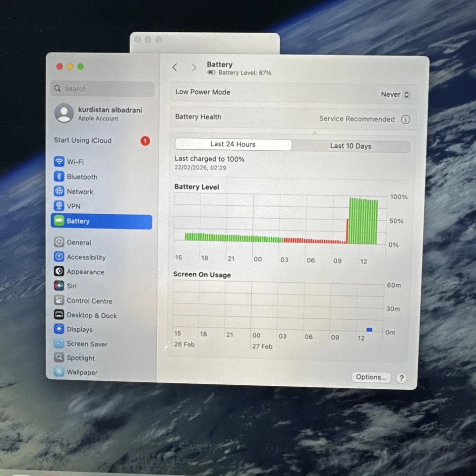Click the Battery Level: 87% subtitle
This screenshot has width=476, height=476.
pos(244,72)
